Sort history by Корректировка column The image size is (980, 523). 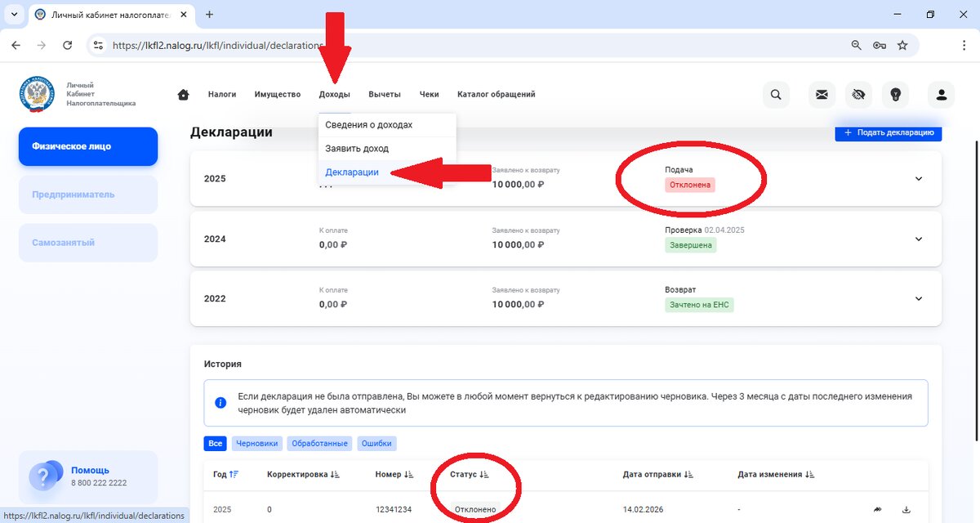pos(303,474)
